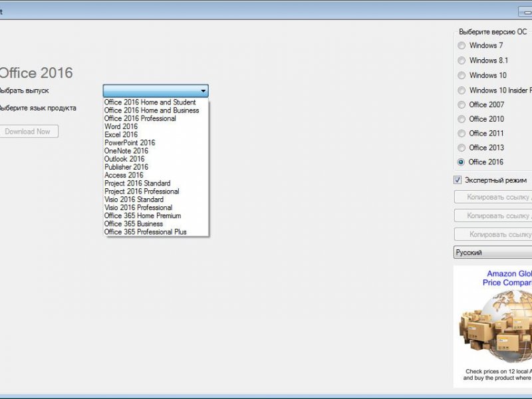Open the Русский language dropdown
The width and height of the screenshot is (532, 399).
coord(493,253)
